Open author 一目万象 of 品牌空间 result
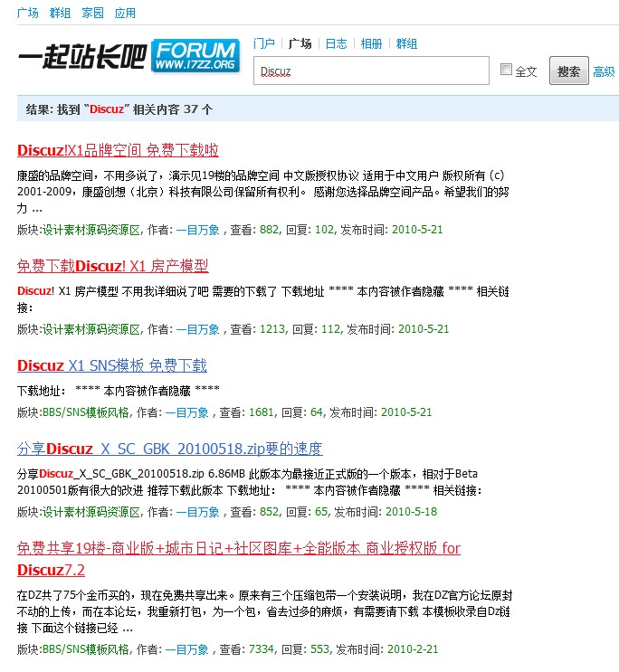Image resolution: width=619 pixels, height=672 pixels. pyautogui.click(x=197, y=230)
